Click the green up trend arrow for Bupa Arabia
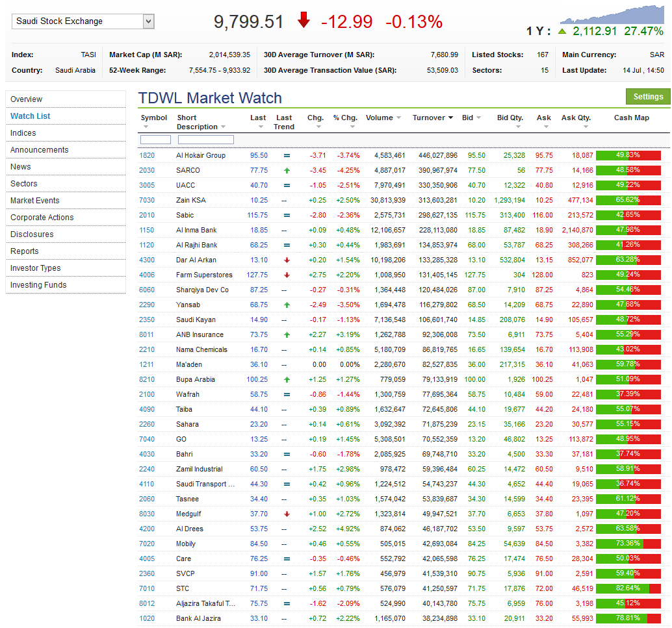This screenshot has width=672, height=628. pyautogui.click(x=287, y=379)
